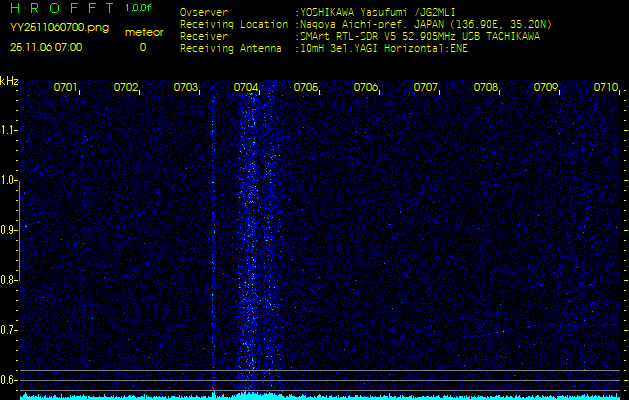Click the 0701 time marker

pos(66,88)
